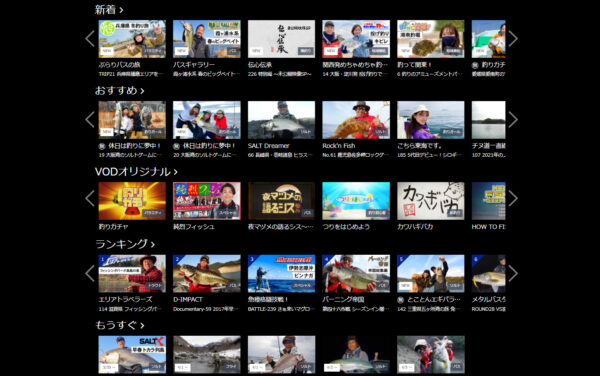The image size is (600, 376).
Task: Select the Rock'n Fish thumbnail
Action: [356, 120]
